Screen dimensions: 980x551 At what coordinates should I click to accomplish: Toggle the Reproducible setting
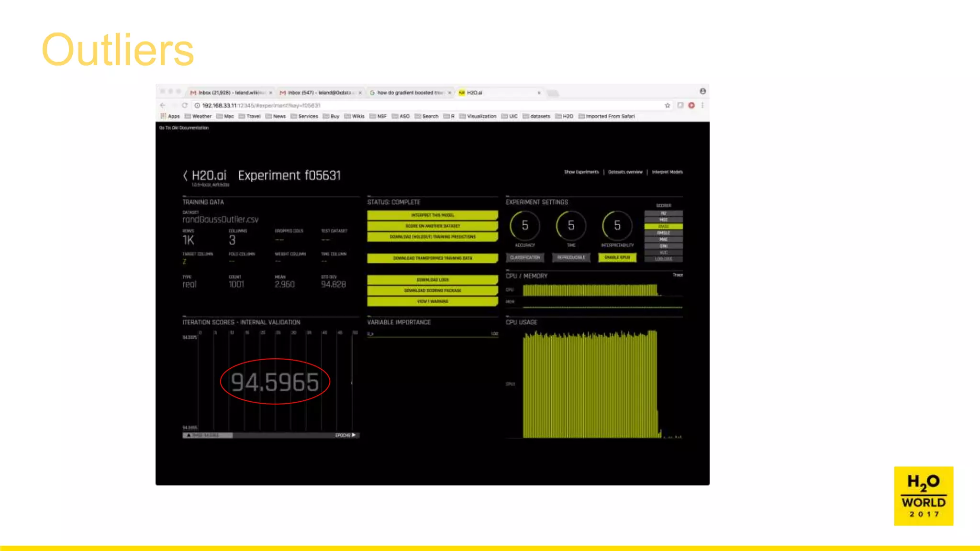click(571, 258)
